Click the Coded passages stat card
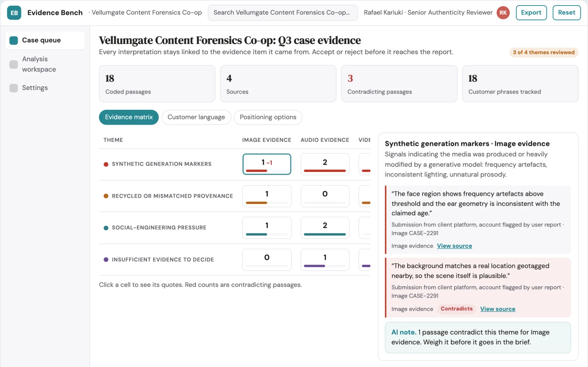The height and width of the screenshot is (367, 588). point(157,84)
